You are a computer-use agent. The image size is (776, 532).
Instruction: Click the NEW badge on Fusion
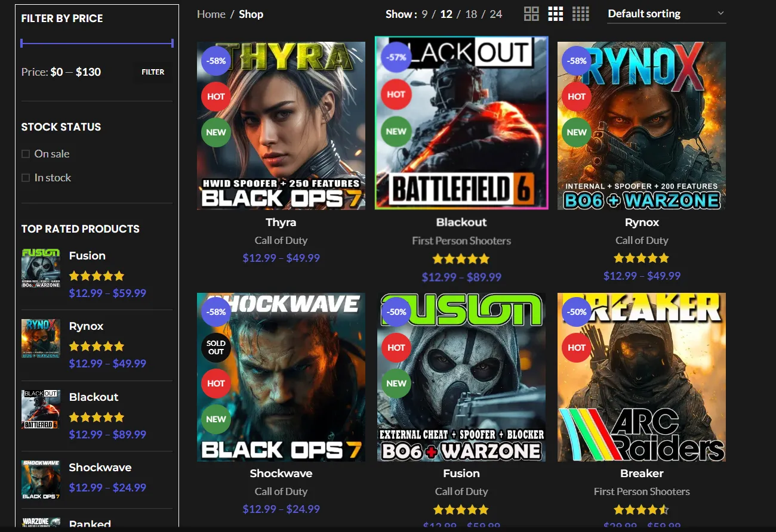tap(396, 383)
